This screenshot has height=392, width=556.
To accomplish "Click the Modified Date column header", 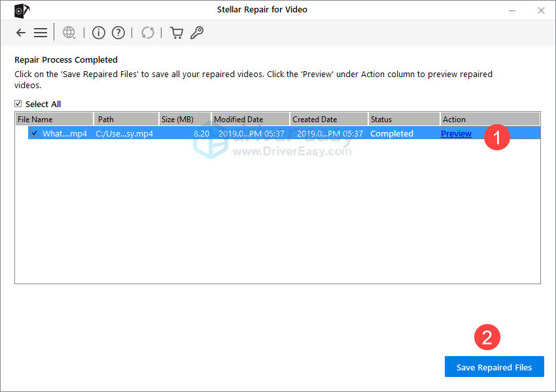I will pyautogui.click(x=249, y=119).
